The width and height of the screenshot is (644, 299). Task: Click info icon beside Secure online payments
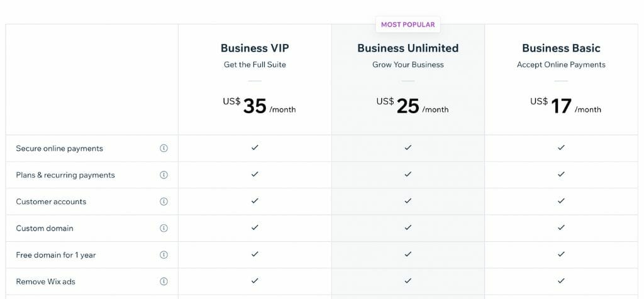[x=164, y=148]
